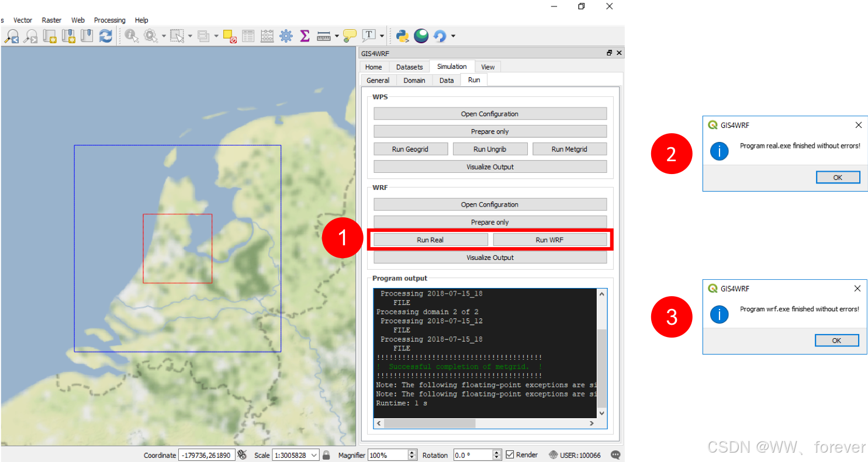Click the WPS Open Configuration button
Screen dimensions: 868x462
point(490,114)
